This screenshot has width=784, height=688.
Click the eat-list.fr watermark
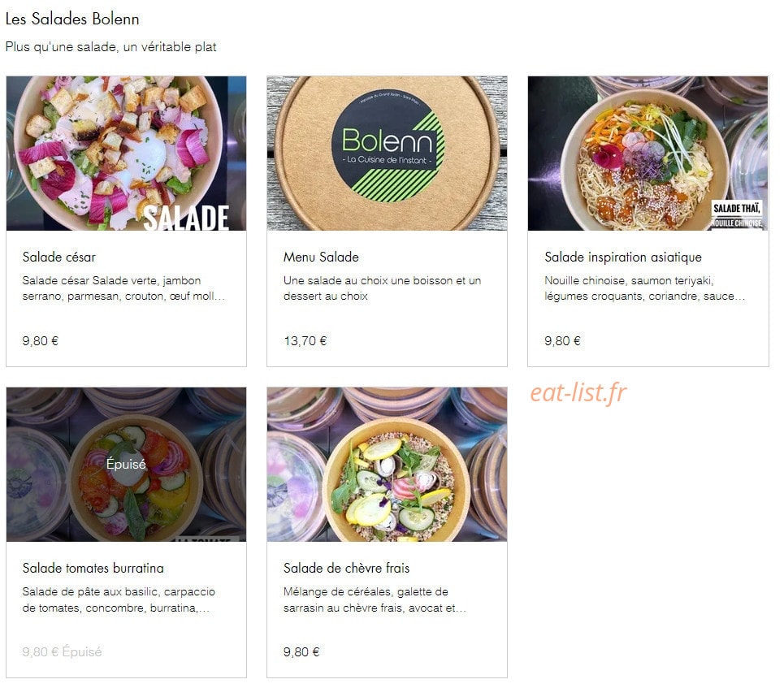578,392
